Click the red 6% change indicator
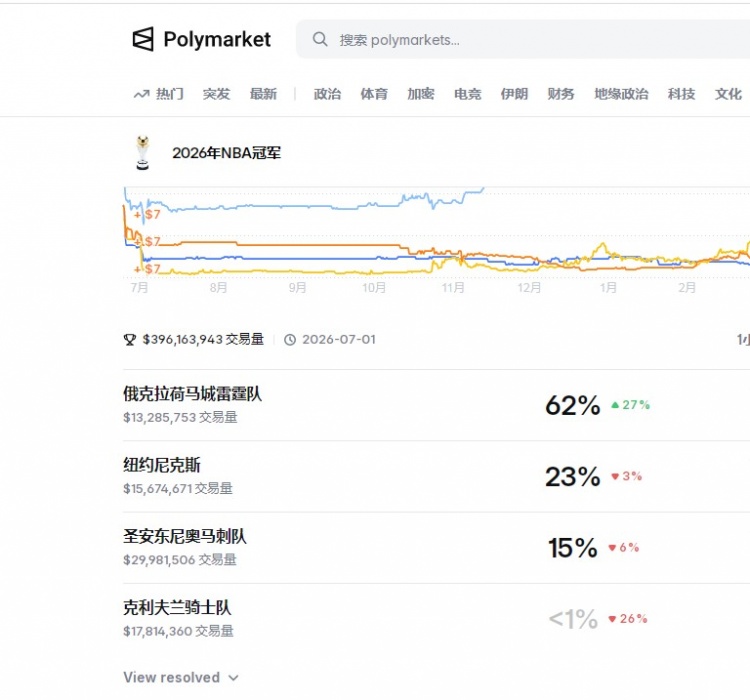The height and width of the screenshot is (700, 750). [x=624, y=548]
